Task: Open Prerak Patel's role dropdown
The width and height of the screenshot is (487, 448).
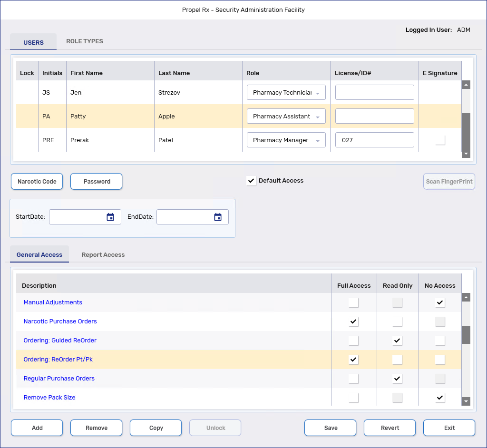Action: tap(317, 141)
